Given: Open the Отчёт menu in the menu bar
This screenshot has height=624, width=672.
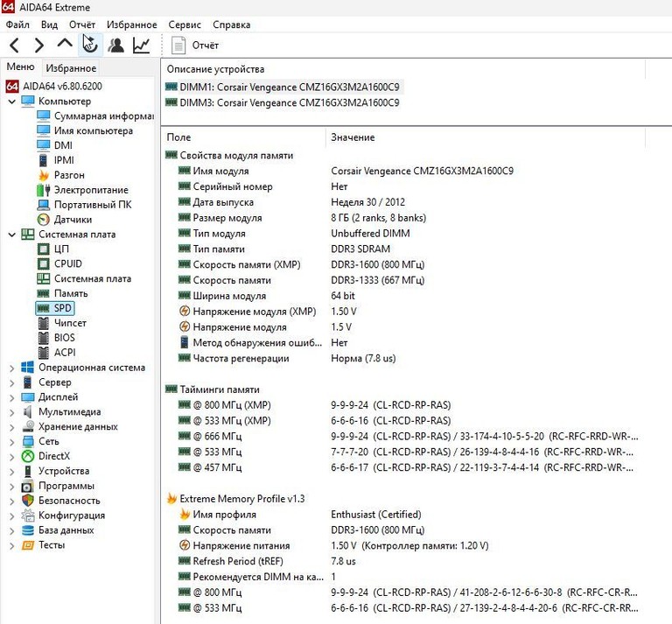Looking at the screenshot, I should [x=82, y=25].
